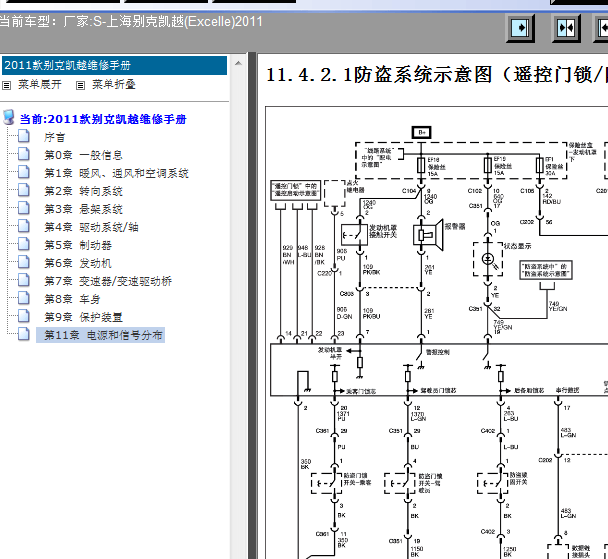
Task: Open the 序言 preface entry
Action: [54, 137]
